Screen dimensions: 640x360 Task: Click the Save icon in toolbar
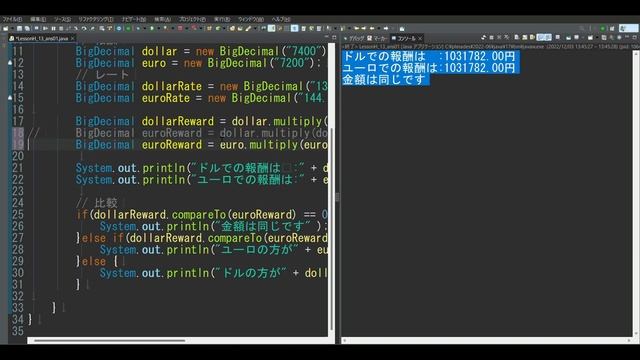point(20,29)
